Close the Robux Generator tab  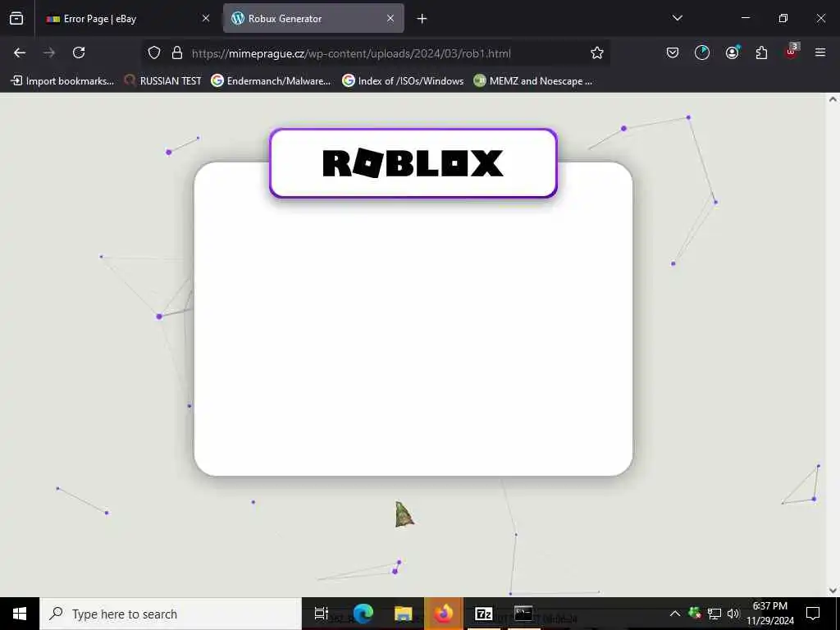[x=390, y=19]
